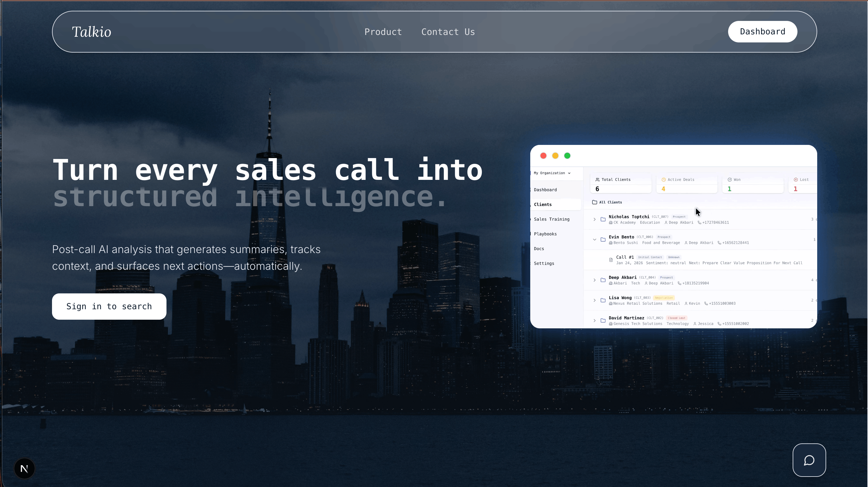Click the Dashboard button in header
Image resolution: width=868 pixels, height=487 pixels.
tap(762, 32)
